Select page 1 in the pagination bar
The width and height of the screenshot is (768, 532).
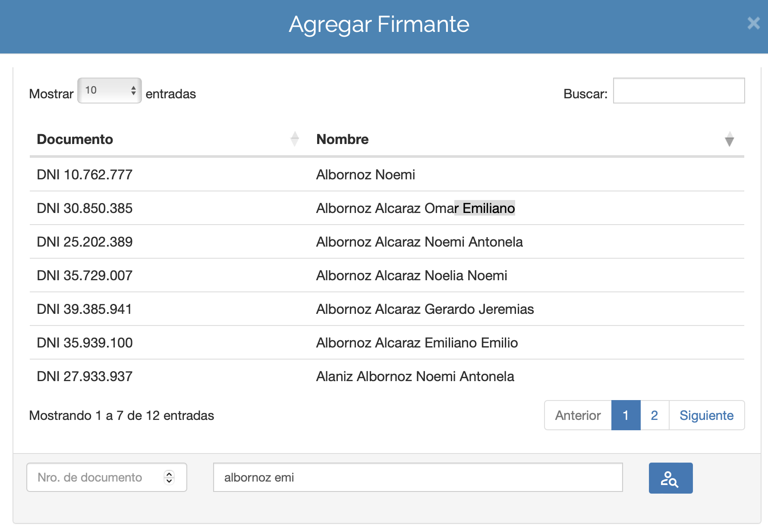click(x=625, y=415)
